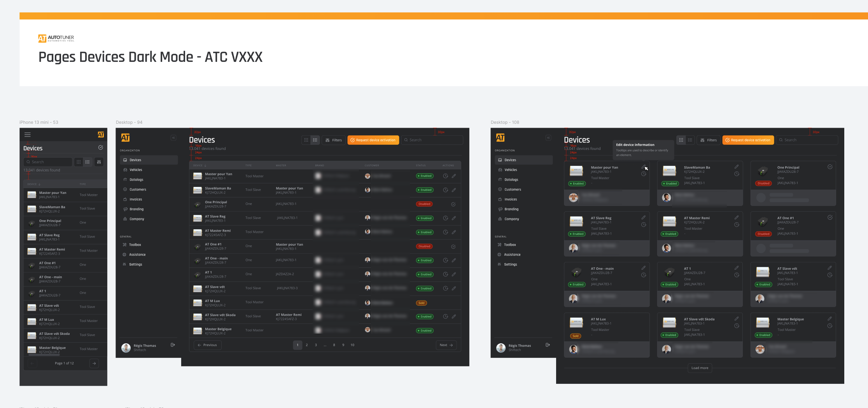Switch to list view in iPhone frame
868x408 pixels.
87,162
